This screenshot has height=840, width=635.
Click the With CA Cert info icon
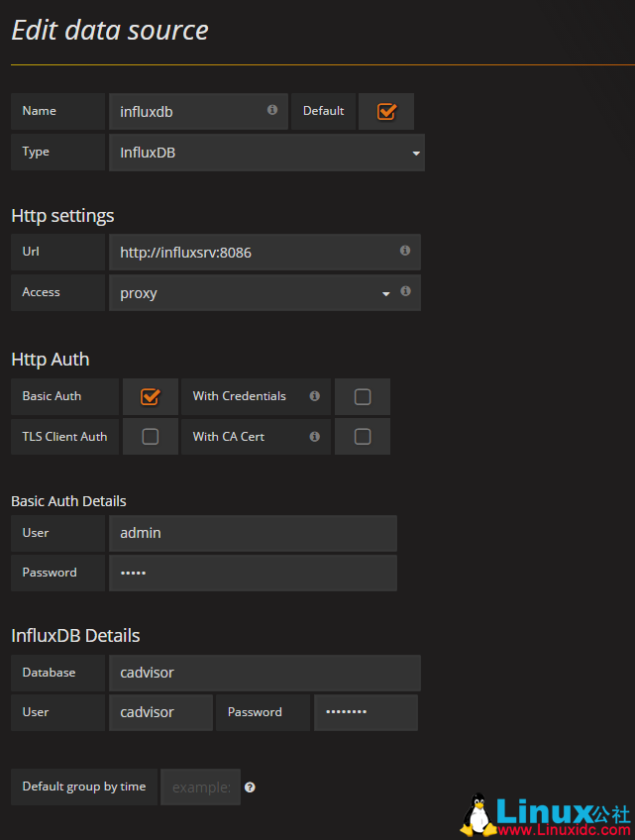pyautogui.click(x=314, y=436)
